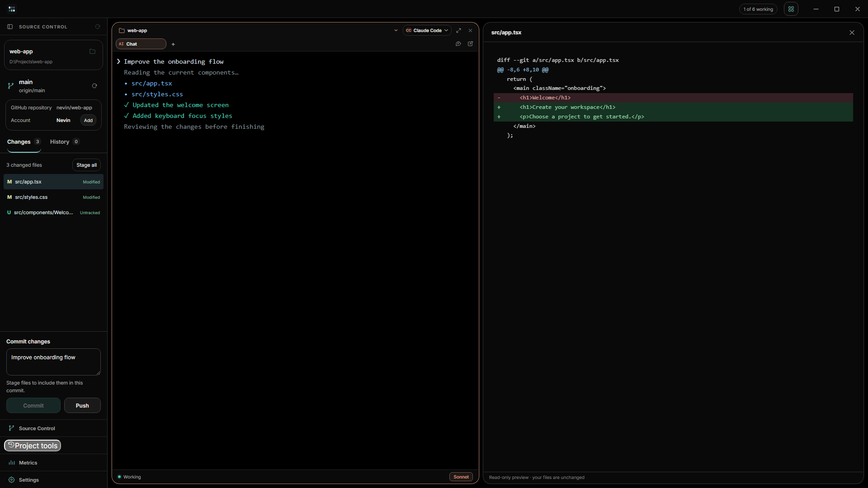Click the 'Improve the onboarding flow' prompt line
The height and width of the screenshot is (488, 868).
(x=174, y=61)
